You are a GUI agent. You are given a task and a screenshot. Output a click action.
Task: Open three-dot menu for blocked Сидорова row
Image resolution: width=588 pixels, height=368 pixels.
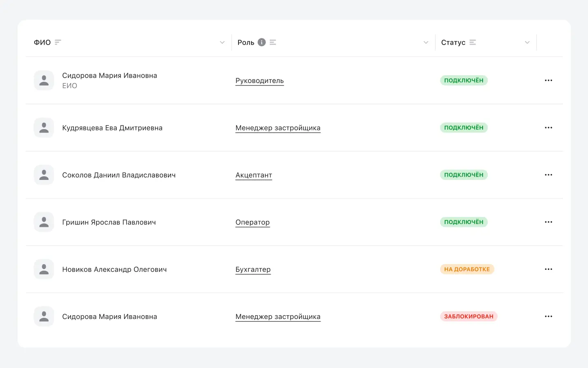(x=548, y=316)
